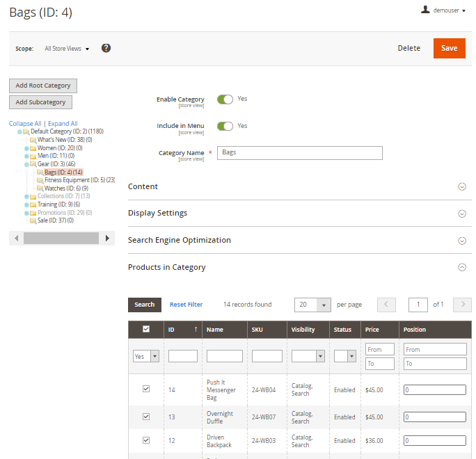This screenshot has width=476, height=459.
Task: Click the help question mark icon
Action: (106, 48)
